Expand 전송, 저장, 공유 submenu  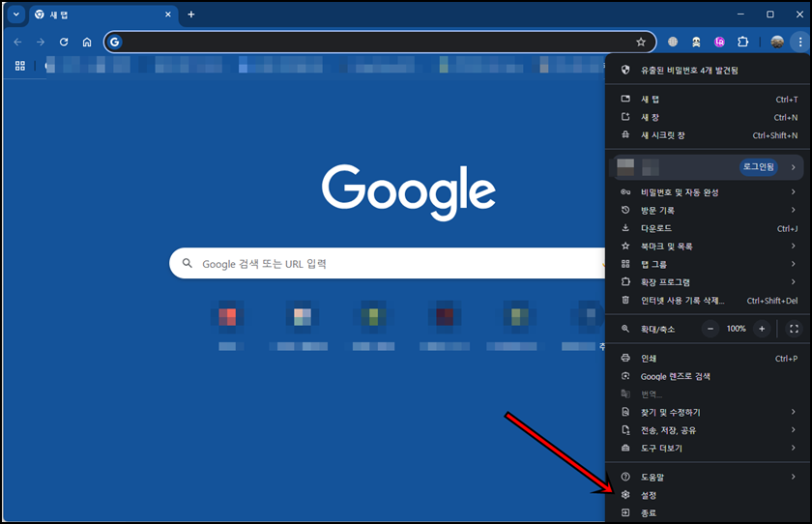(708, 430)
